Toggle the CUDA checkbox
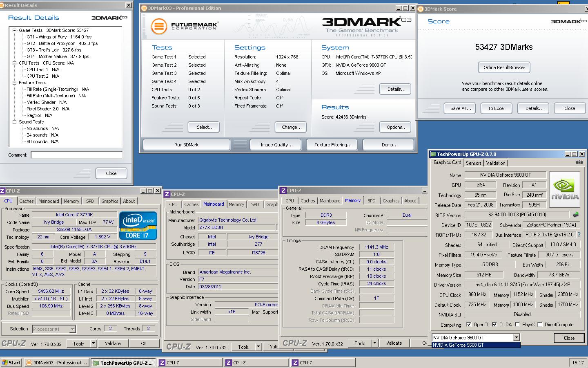This screenshot has height=368, width=588. coord(494,325)
